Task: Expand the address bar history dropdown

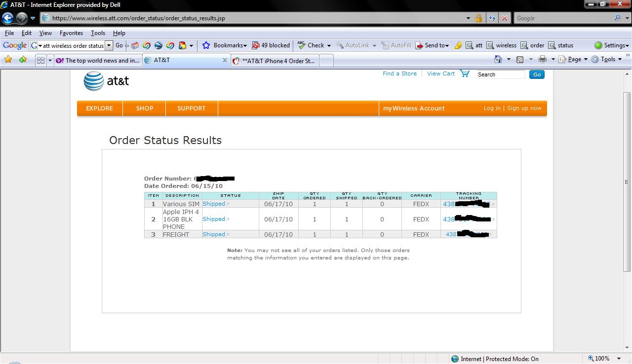Action: point(468,18)
